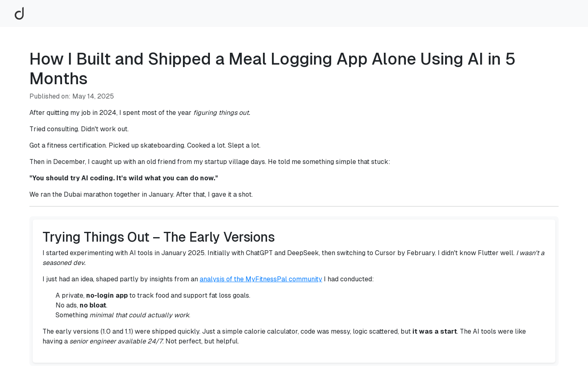Open the MyFitnessPal community analysis link

point(261,279)
